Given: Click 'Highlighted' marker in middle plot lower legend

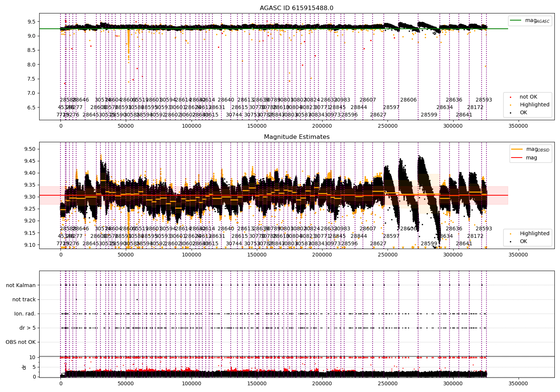Looking at the screenshot, I should 510,234.
